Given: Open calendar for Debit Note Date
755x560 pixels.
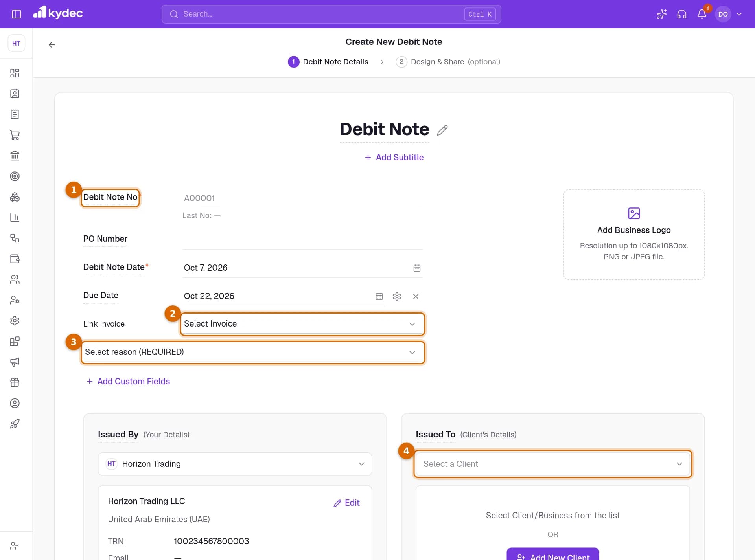Looking at the screenshot, I should pos(417,268).
